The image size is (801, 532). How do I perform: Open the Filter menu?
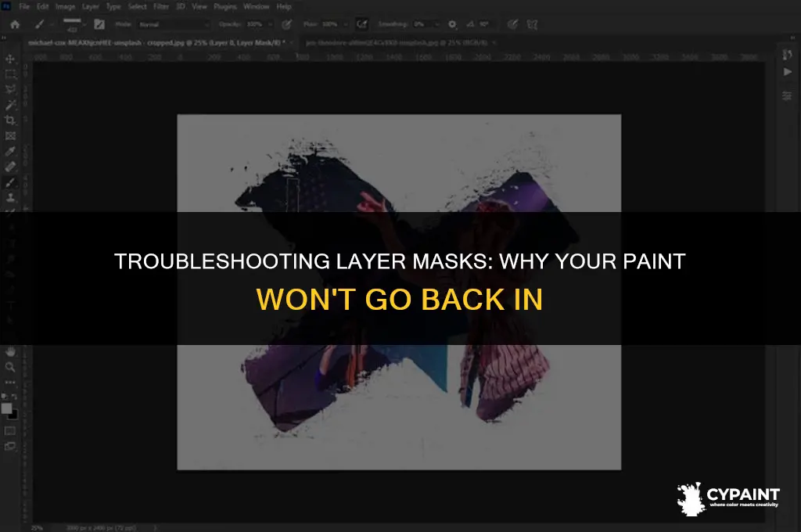click(161, 6)
